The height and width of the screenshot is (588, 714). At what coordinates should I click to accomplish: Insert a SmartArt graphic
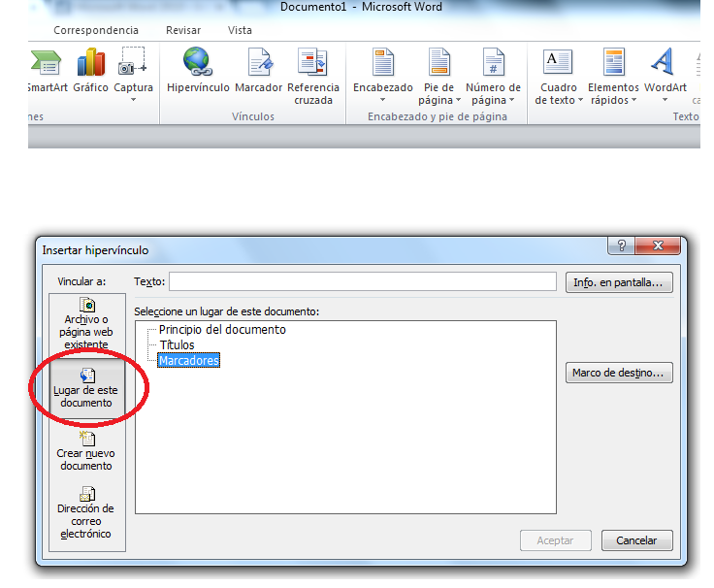click(x=46, y=71)
